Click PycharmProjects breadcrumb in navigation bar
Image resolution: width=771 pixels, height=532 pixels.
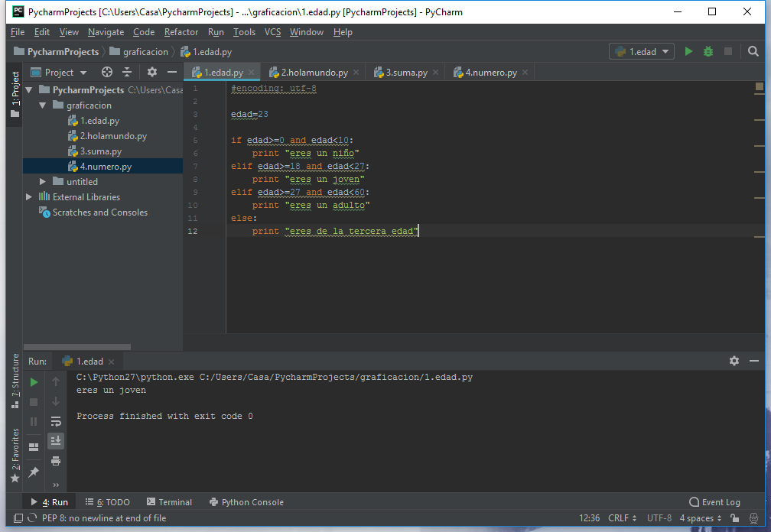coord(57,51)
